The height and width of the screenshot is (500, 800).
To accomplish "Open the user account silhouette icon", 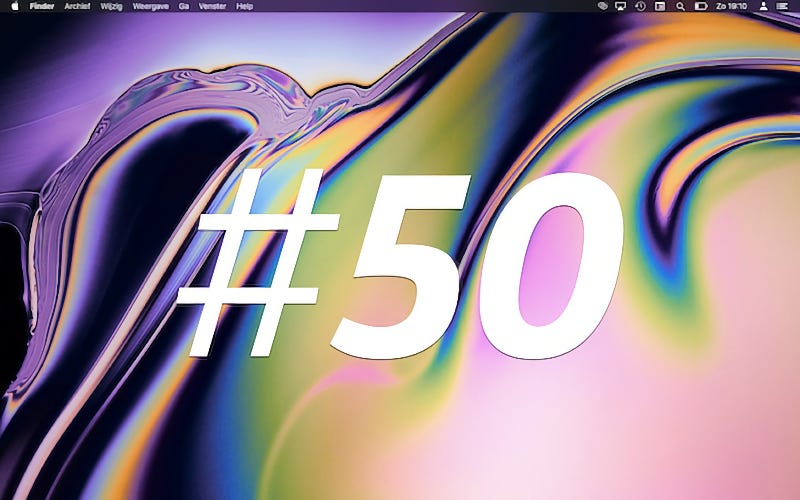I will pos(763,6).
